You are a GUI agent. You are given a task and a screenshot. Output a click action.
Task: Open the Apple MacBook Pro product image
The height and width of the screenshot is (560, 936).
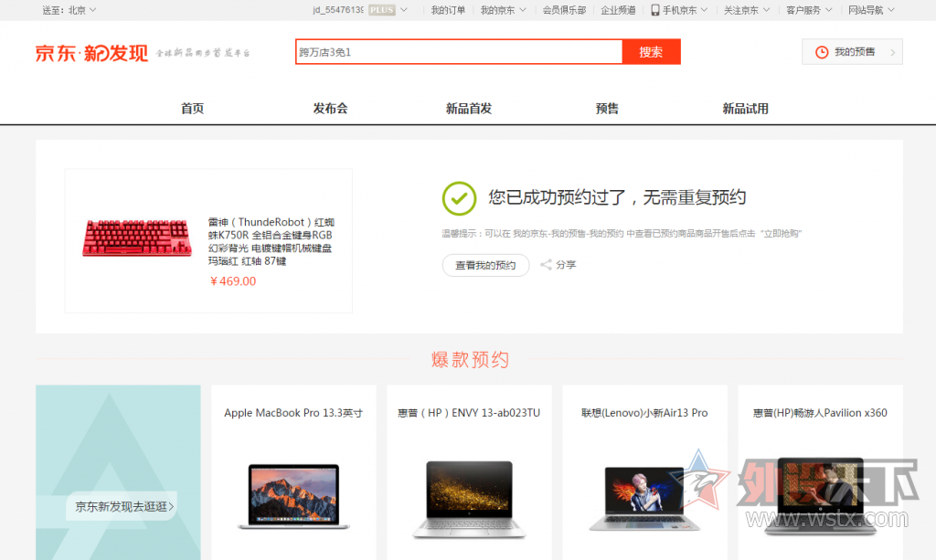coord(293,494)
